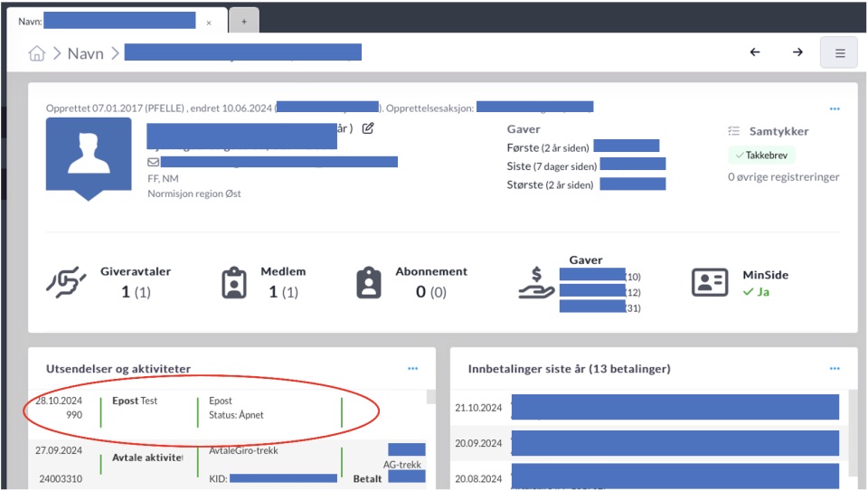Close the Navn tab
The width and height of the screenshot is (868, 491).
[209, 23]
